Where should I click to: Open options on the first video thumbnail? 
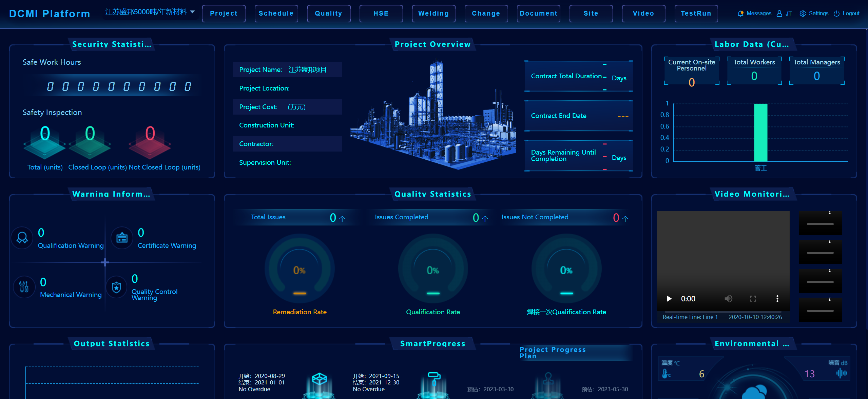click(830, 213)
